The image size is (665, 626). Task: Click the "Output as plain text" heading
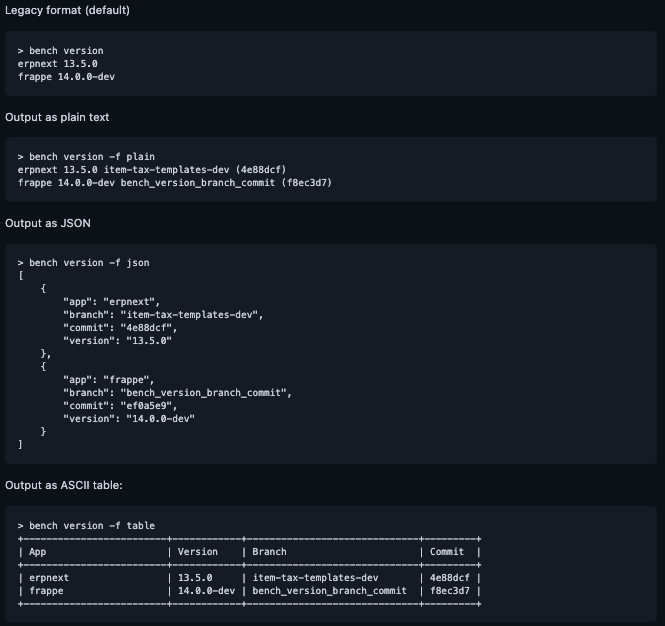pyautogui.click(x=57, y=117)
